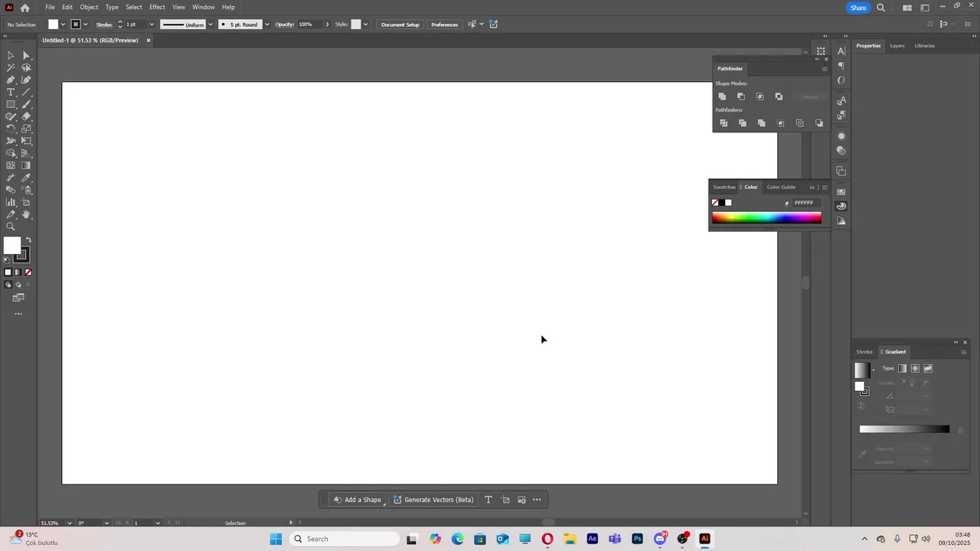The image size is (980, 551).
Task: Open stroke weight dropdown
Action: pyautogui.click(x=152, y=24)
